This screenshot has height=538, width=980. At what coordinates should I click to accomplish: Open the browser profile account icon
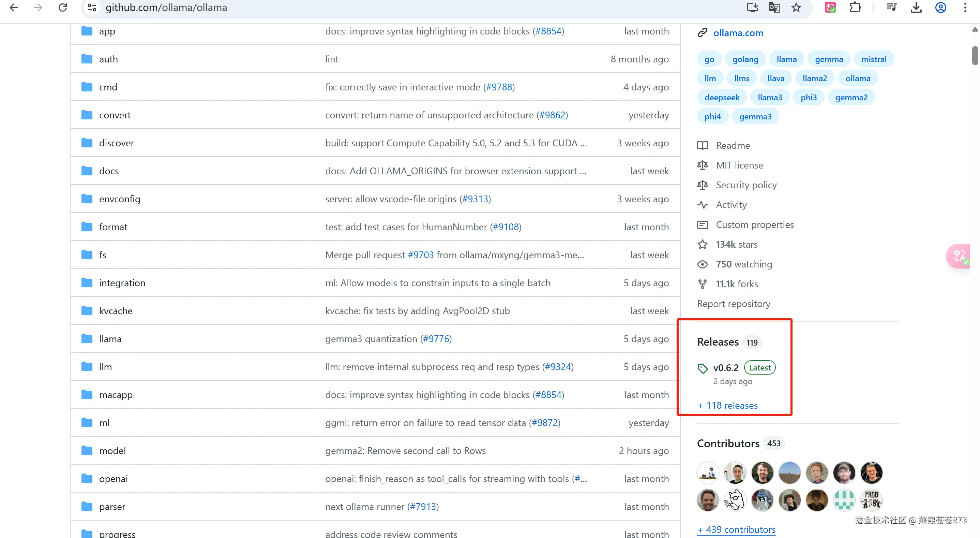940,8
